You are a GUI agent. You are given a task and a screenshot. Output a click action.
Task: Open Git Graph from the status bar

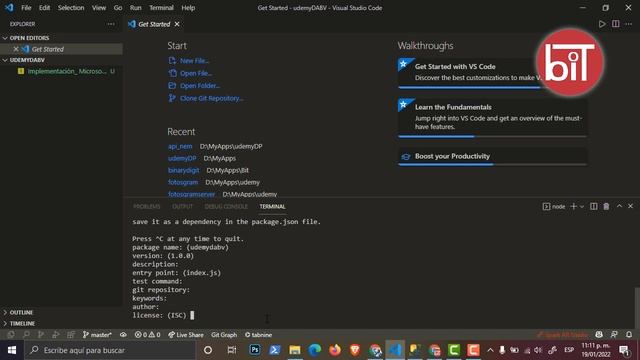[224, 335]
